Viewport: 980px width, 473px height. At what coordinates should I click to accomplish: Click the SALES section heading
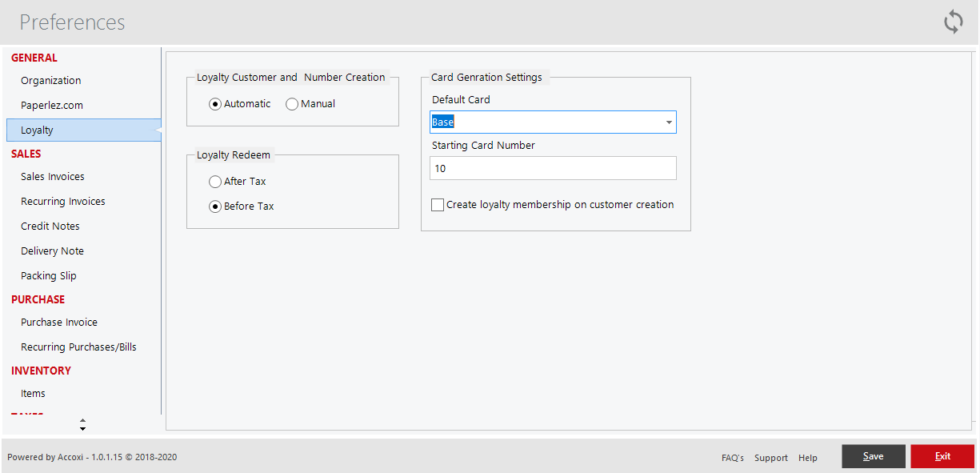point(26,154)
